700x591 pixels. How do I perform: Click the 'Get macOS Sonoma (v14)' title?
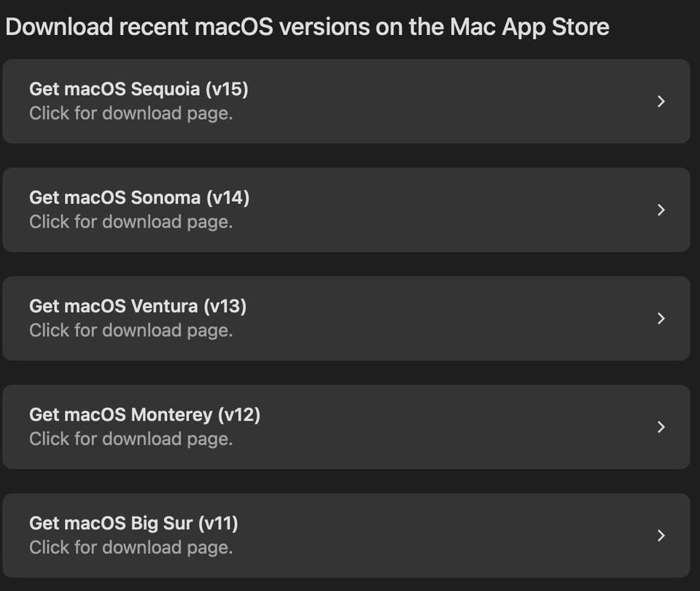[139, 197]
